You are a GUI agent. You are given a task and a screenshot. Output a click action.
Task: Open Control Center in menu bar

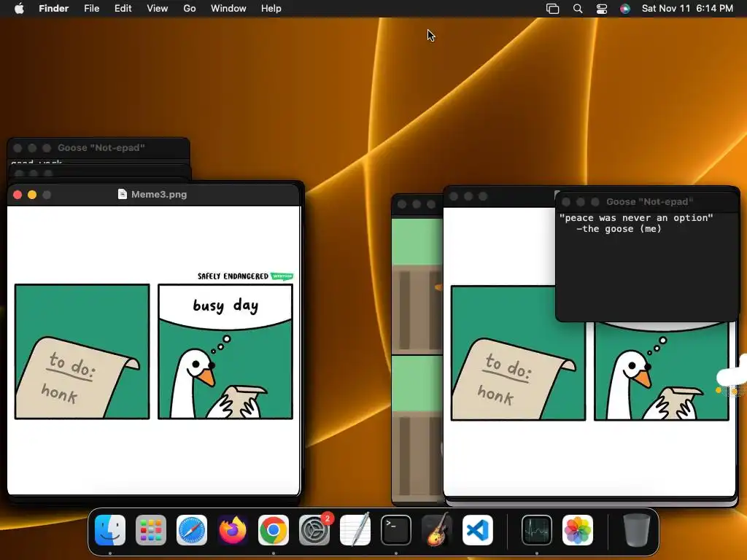[602, 9]
